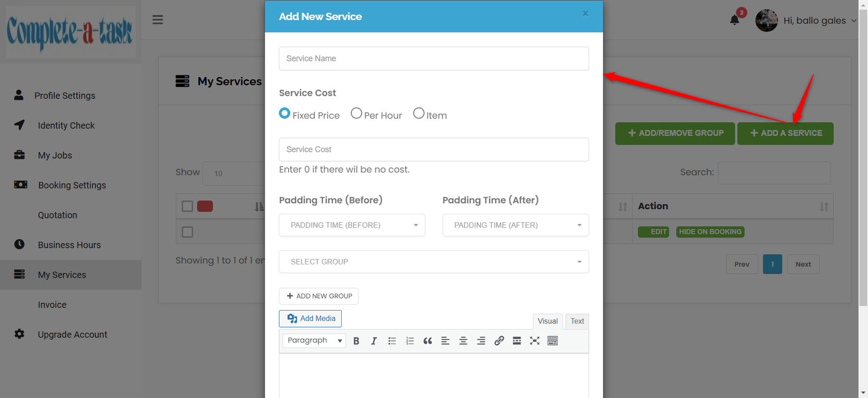Viewport: 868px width, 398px height.
Task: Insert a blockquote in the editor
Action: click(427, 340)
